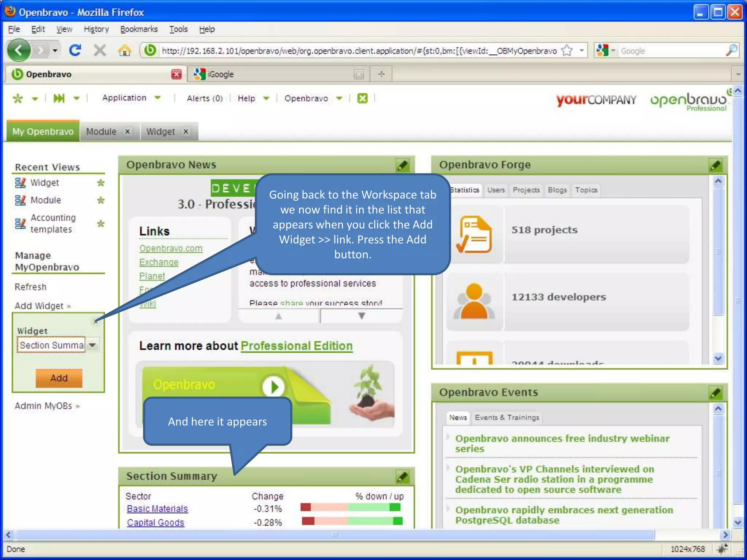Open the Basic Materials sector link
Screen dimensions: 747x560
click(x=157, y=509)
